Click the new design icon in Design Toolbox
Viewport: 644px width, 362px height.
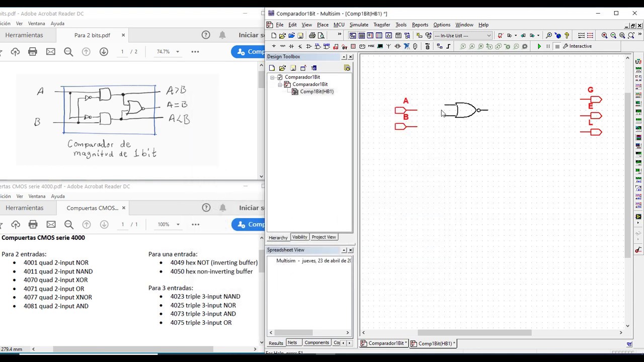pyautogui.click(x=272, y=68)
